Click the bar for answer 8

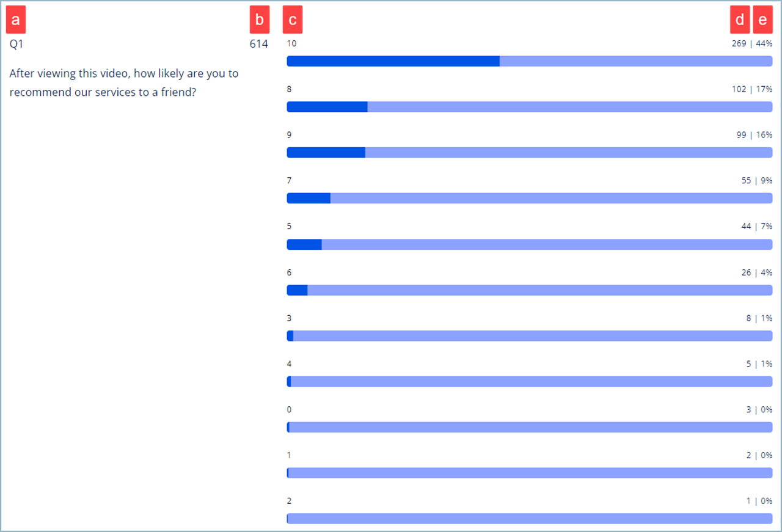[x=530, y=107]
